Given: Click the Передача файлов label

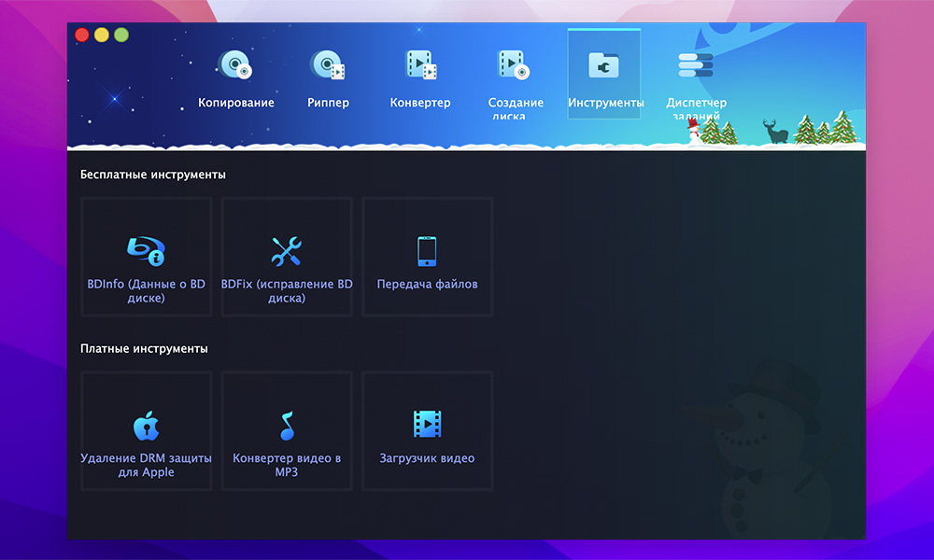Looking at the screenshot, I should [x=427, y=284].
